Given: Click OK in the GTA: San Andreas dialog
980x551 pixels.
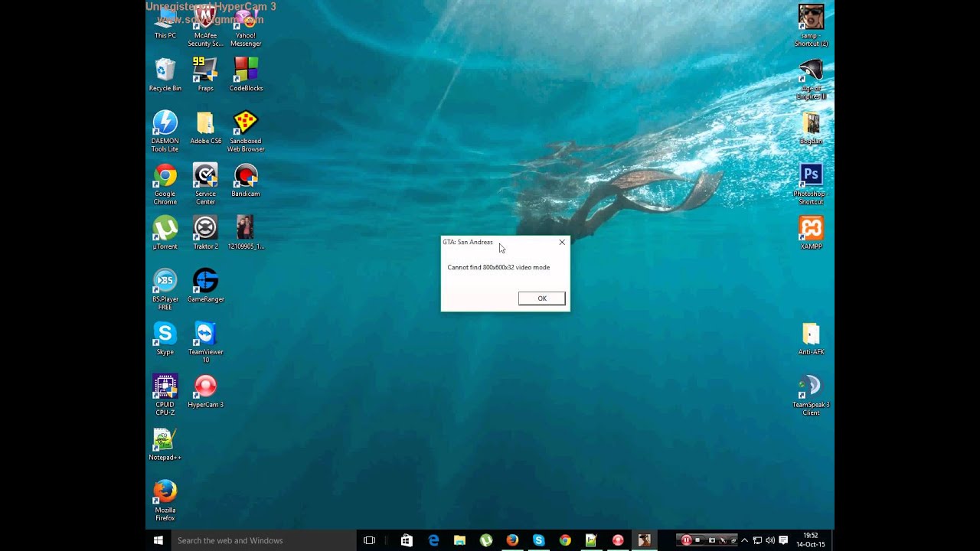Looking at the screenshot, I should [541, 298].
